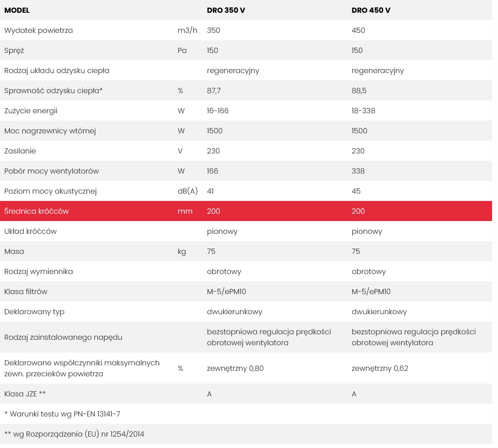Select the m3/h unit cell
Viewport: 498px width, 448px height.
[187, 30]
